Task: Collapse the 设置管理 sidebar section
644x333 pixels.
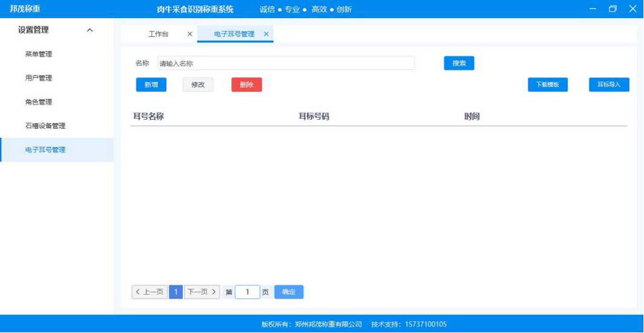Action: tap(90, 30)
